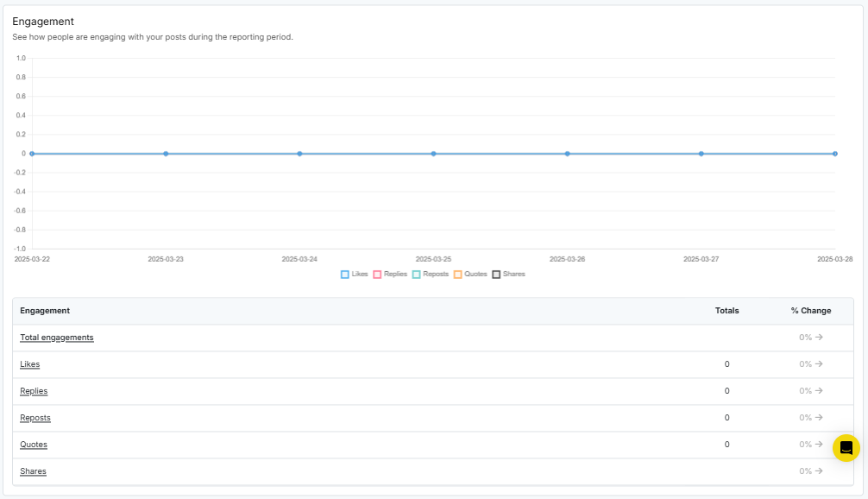Screen dimensions: 868x499
Task: Click the chart data point for 2025-03-26
Action: [568, 154]
